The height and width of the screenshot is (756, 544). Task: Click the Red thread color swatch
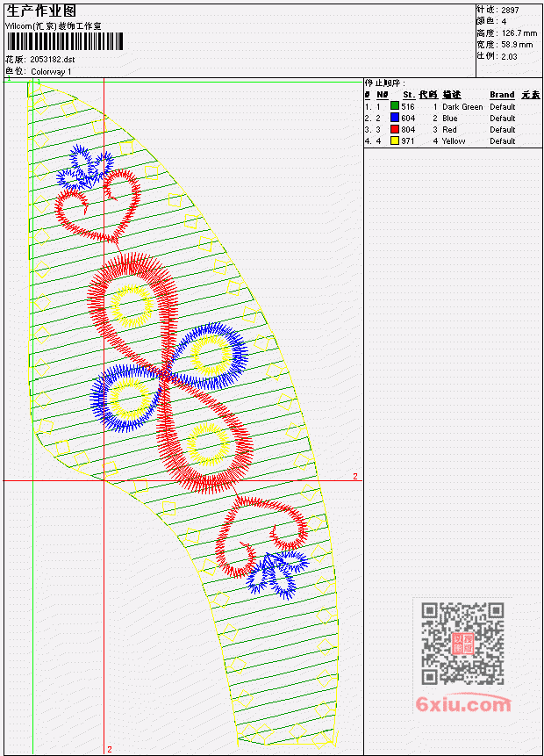point(395,129)
